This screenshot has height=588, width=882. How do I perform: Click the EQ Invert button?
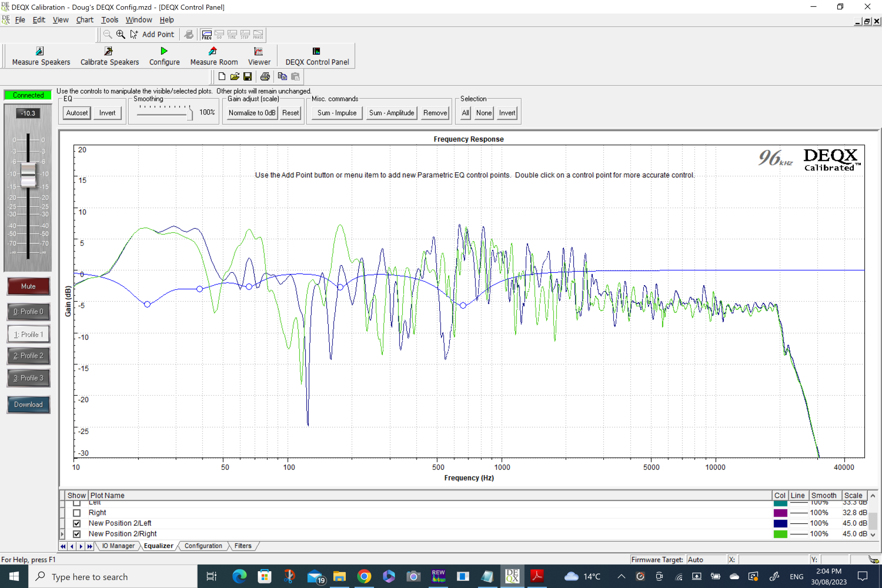tap(107, 113)
